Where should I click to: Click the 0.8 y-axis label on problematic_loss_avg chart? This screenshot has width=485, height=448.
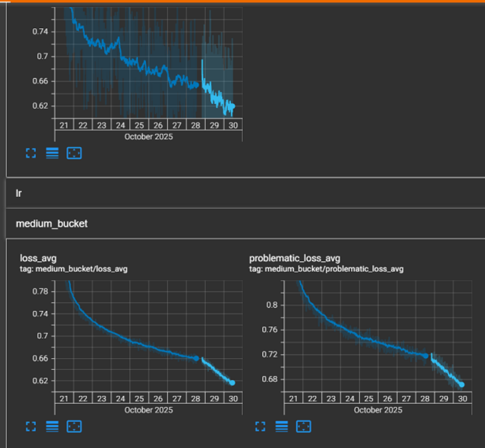272,305
